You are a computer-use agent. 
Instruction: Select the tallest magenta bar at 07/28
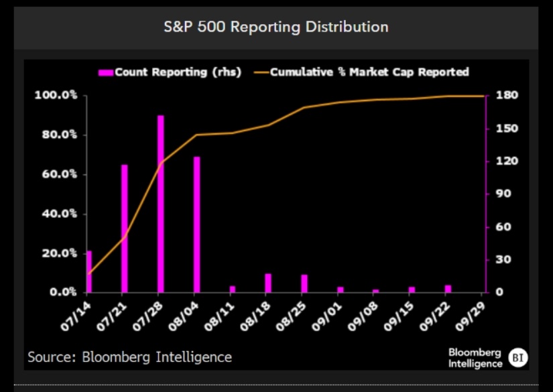(x=160, y=204)
